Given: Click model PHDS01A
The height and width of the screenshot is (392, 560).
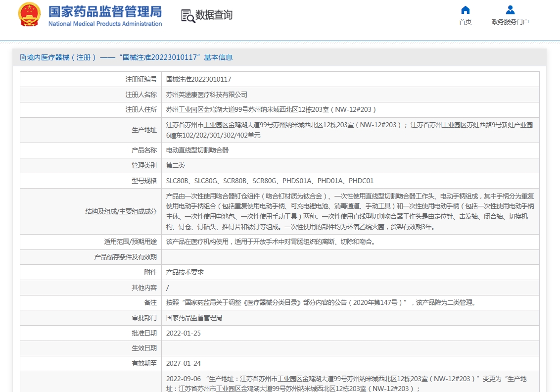Looking at the screenshot, I should pyautogui.click(x=297, y=181).
